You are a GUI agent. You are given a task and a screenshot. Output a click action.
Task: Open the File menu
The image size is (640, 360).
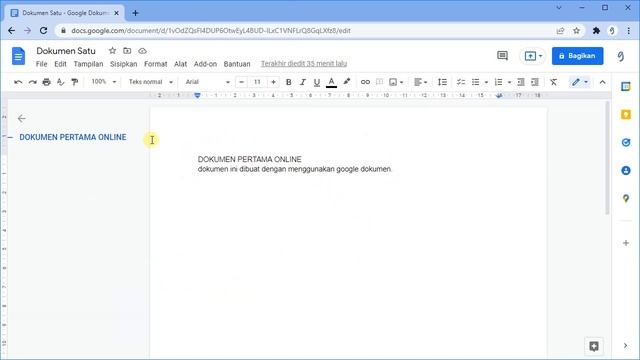click(41, 64)
